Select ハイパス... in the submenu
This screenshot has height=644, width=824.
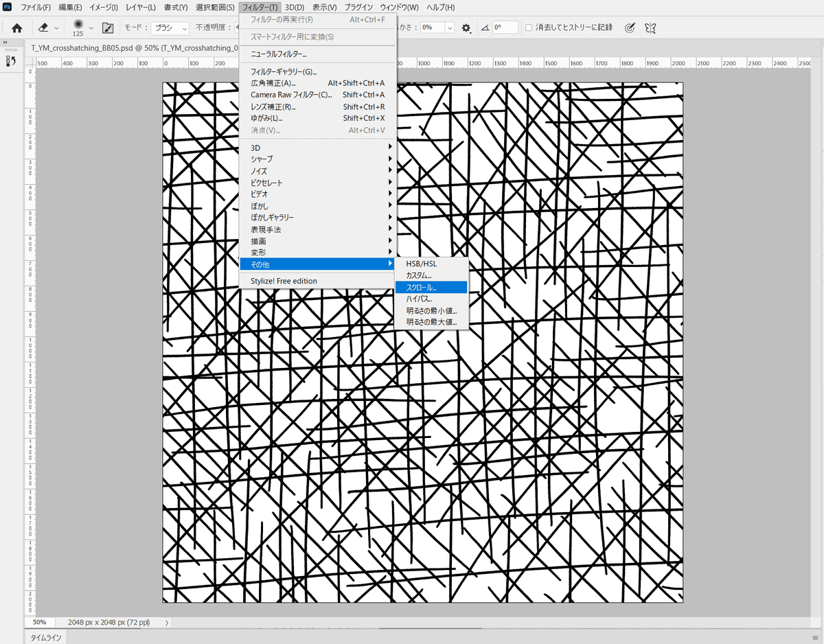[432, 299]
